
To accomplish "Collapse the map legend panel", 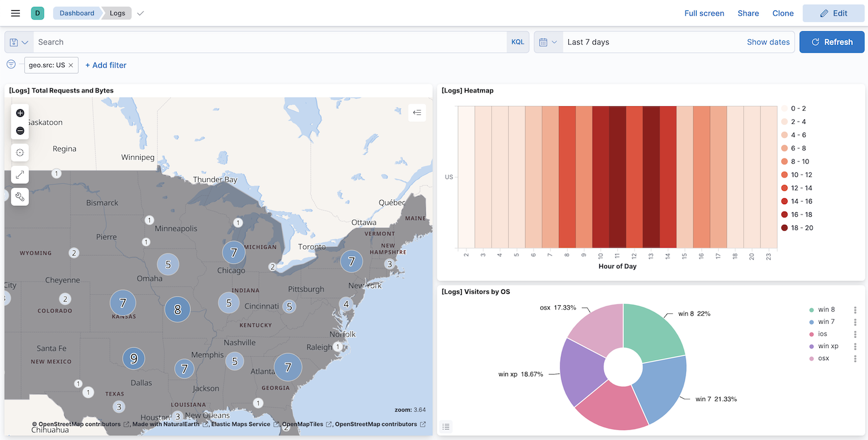I will pyautogui.click(x=417, y=113).
